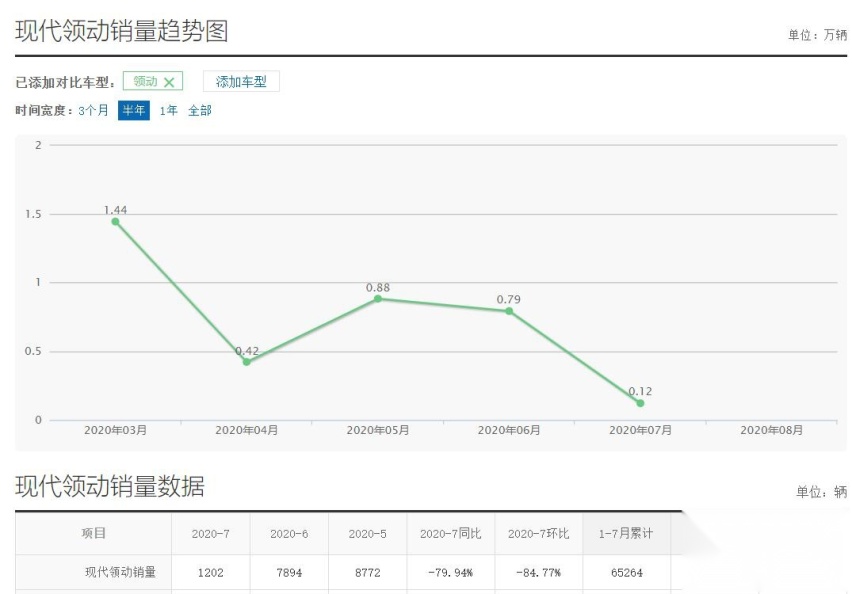Click the 添加车型 button
This screenshot has width=852, height=594.
tap(241, 82)
